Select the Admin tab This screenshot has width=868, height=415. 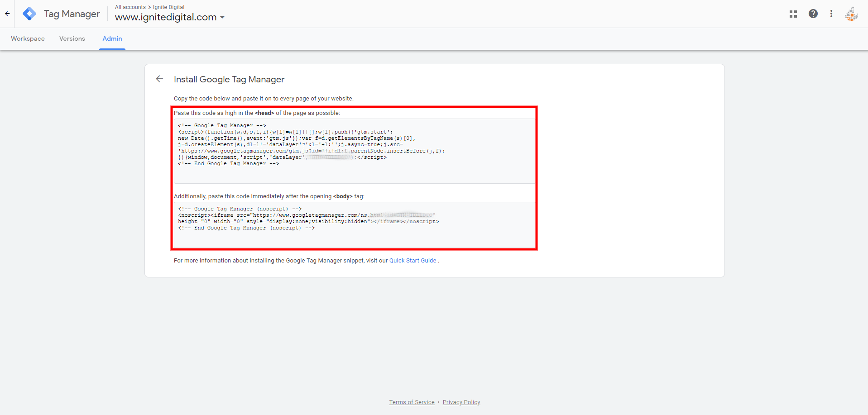[112, 39]
